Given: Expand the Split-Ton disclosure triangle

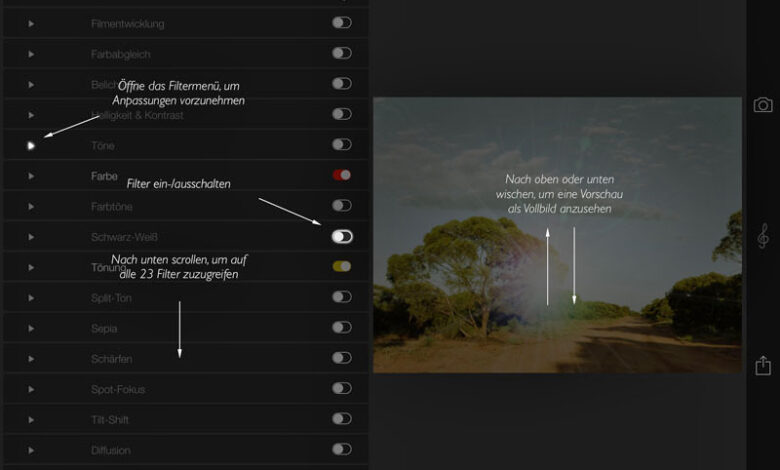Looking at the screenshot, I should click(x=31, y=298).
